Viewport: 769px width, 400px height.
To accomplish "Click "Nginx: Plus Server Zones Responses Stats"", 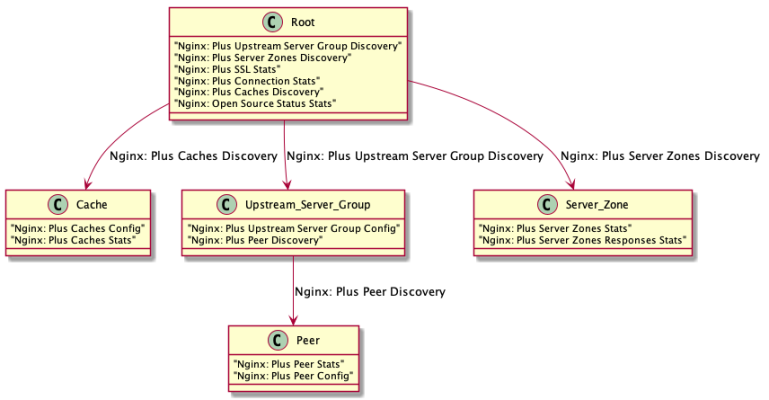I will click(583, 240).
